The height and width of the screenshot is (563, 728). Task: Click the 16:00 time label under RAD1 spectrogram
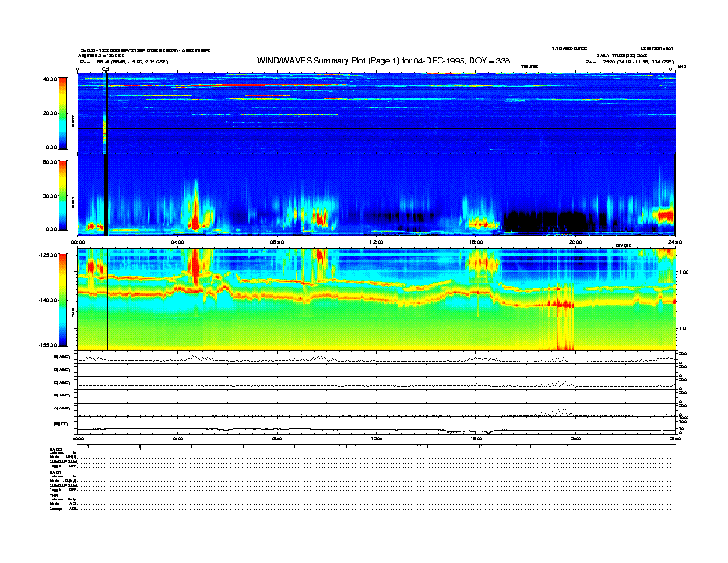pyautogui.click(x=476, y=242)
